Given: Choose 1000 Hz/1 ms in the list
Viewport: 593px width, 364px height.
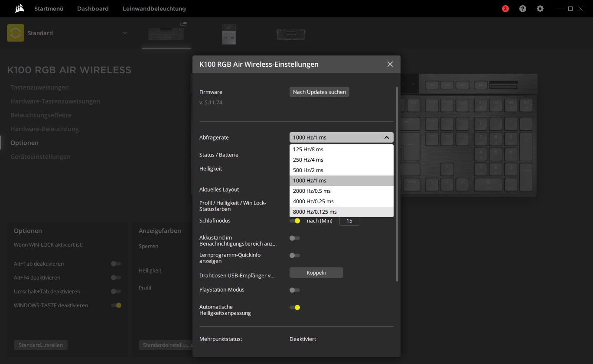Looking at the screenshot, I should [342, 181].
